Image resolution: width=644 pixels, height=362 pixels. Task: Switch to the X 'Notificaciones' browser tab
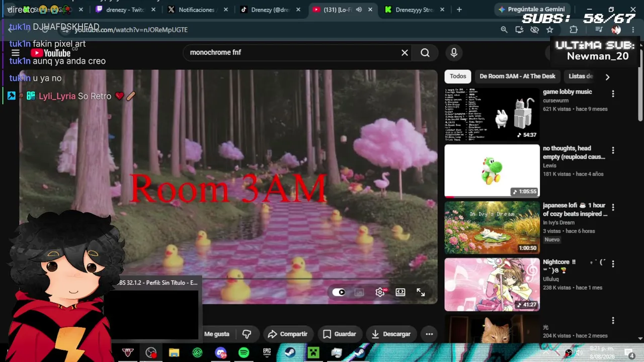pos(197,10)
